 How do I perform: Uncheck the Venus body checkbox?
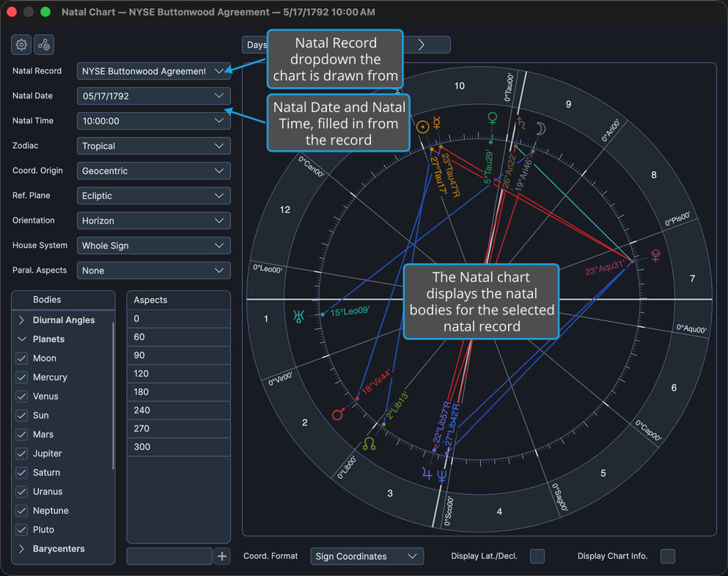pos(22,396)
